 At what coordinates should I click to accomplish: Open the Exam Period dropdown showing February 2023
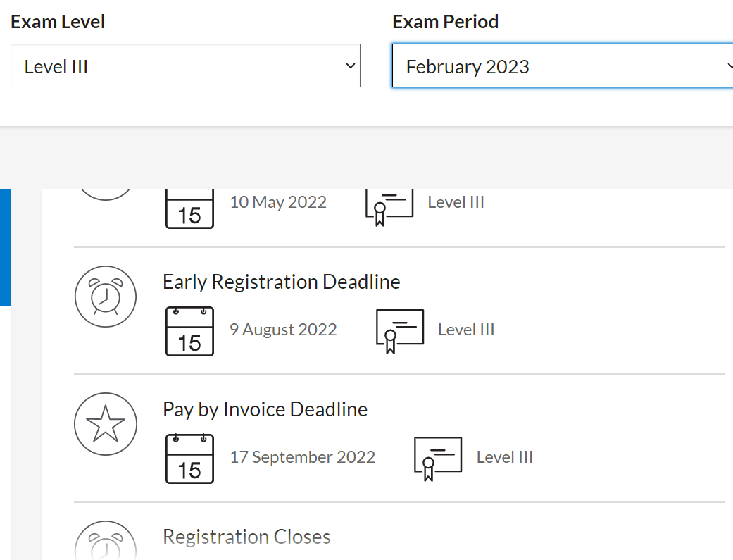coord(562,67)
